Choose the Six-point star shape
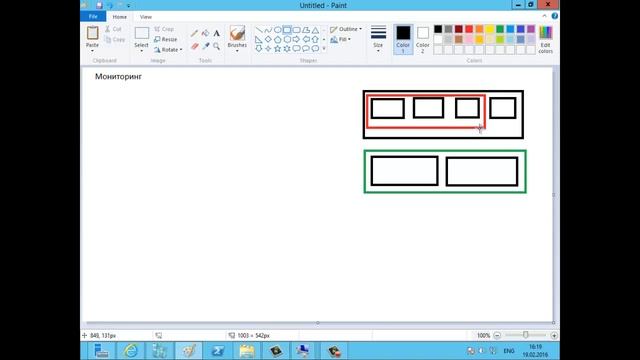 pyautogui.click(x=287, y=49)
